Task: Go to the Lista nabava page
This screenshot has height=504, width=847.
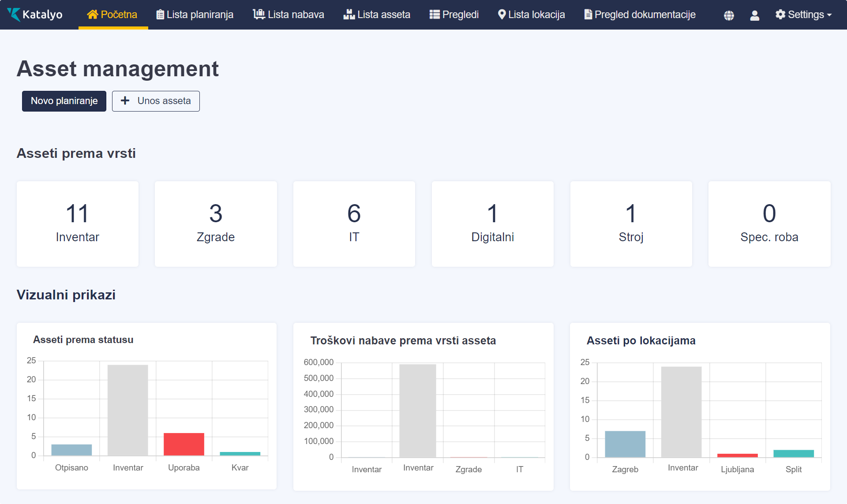Action: tap(289, 15)
